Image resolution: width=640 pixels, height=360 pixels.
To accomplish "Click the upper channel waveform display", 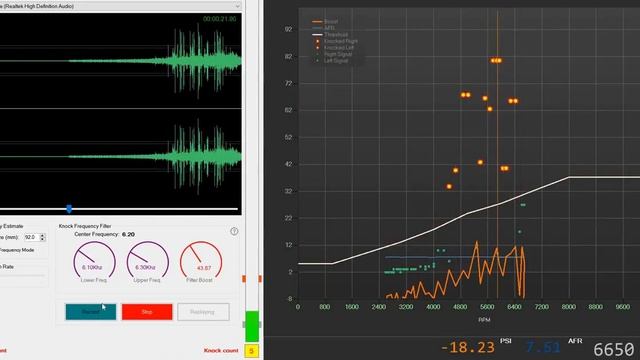I will point(120,61).
